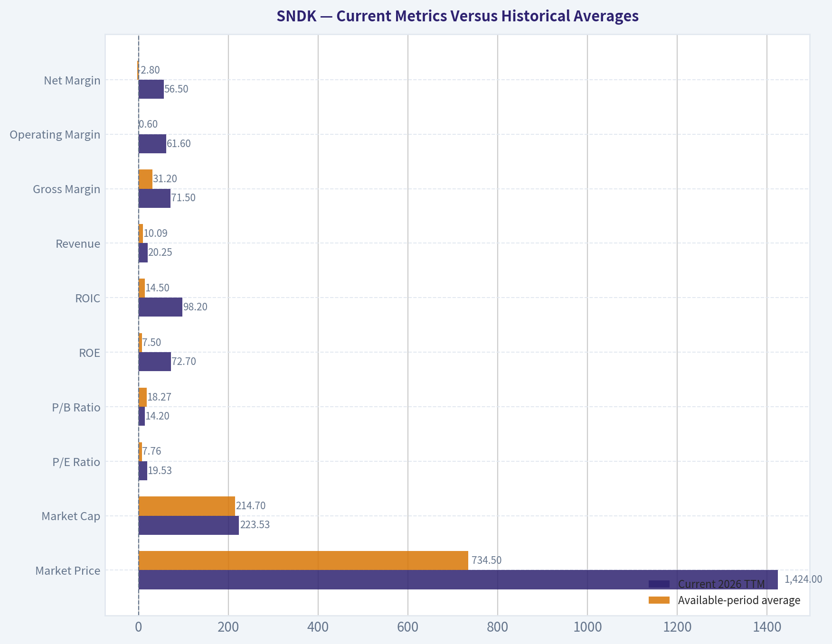This screenshot has width=832, height=644.
Task: Click the 18.27 P/B Ratio average label
Action: [159, 397]
